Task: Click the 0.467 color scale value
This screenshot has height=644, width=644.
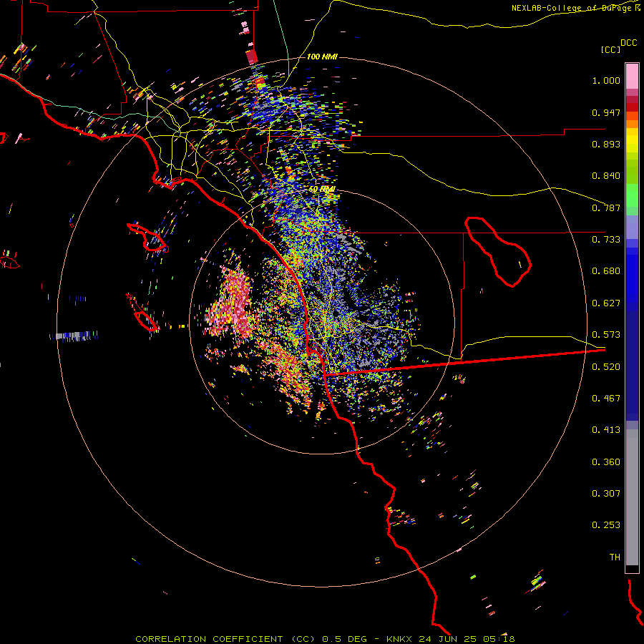Action: 606,399
